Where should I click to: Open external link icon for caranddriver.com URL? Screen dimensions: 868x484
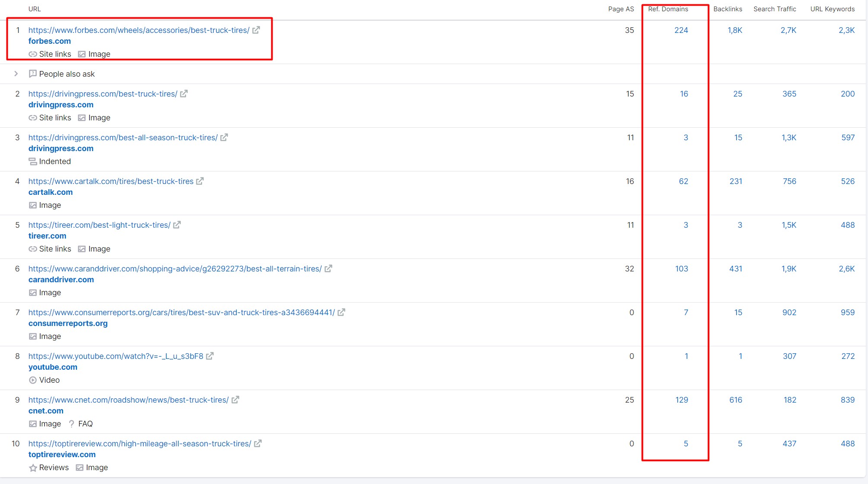pyautogui.click(x=328, y=268)
